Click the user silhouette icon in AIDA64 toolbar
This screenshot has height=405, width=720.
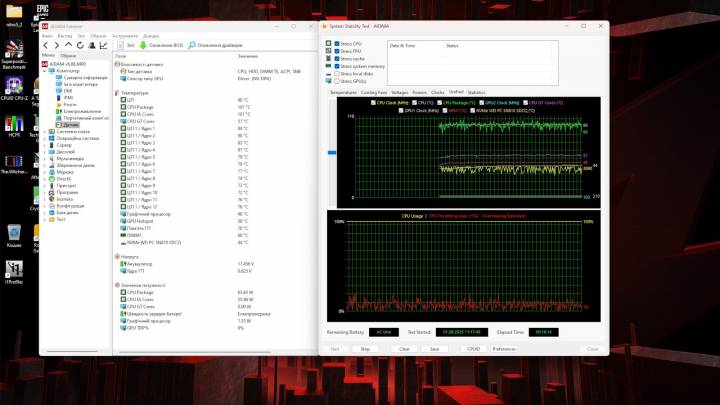click(x=92, y=45)
